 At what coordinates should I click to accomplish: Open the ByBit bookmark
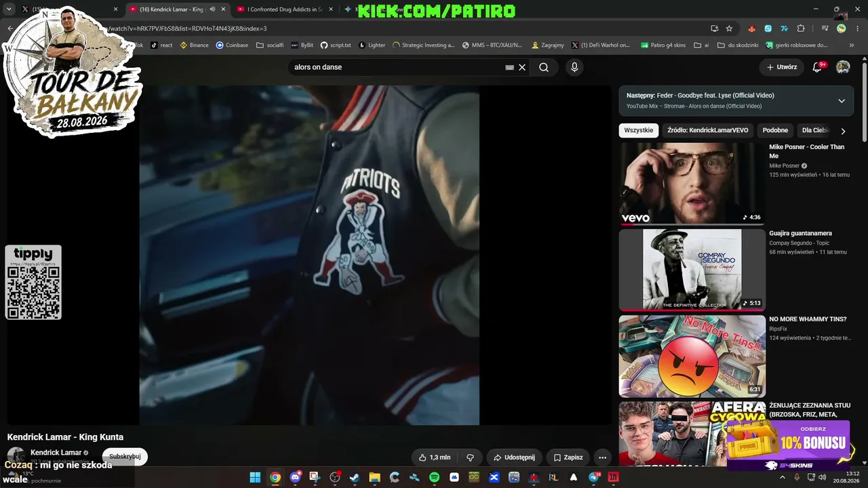point(302,45)
